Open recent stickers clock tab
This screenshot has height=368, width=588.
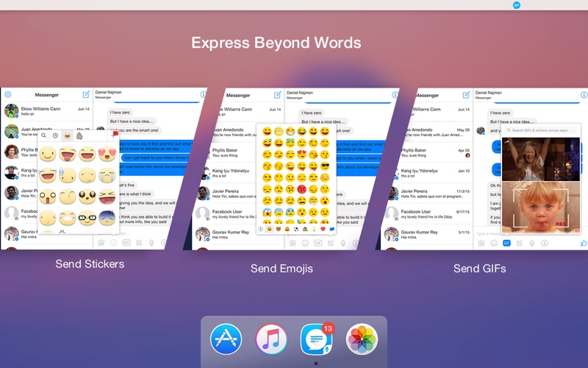click(55, 135)
